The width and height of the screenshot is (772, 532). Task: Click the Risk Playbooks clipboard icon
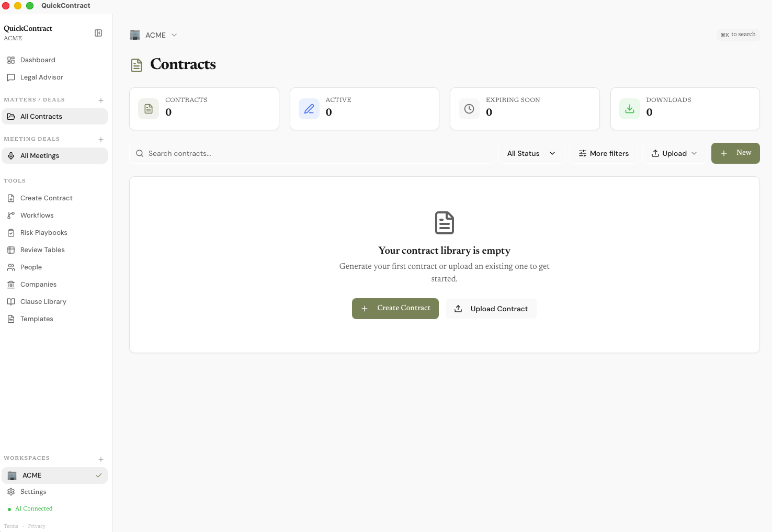11,233
